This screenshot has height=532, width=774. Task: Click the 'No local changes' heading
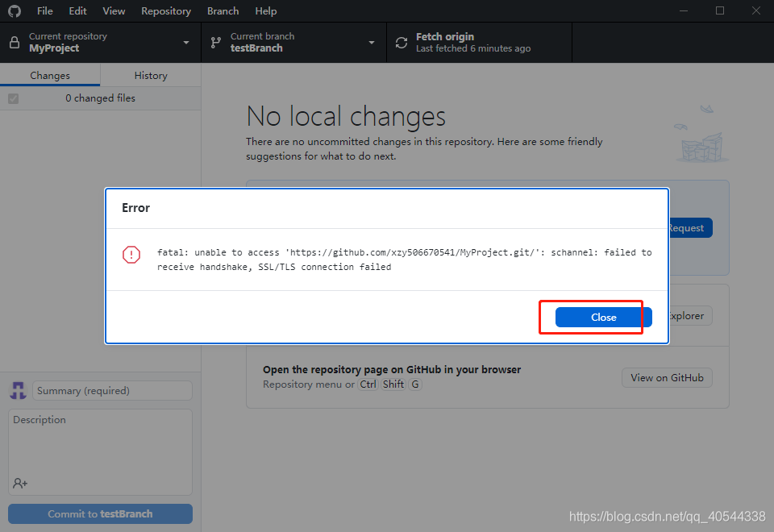[346, 116]
